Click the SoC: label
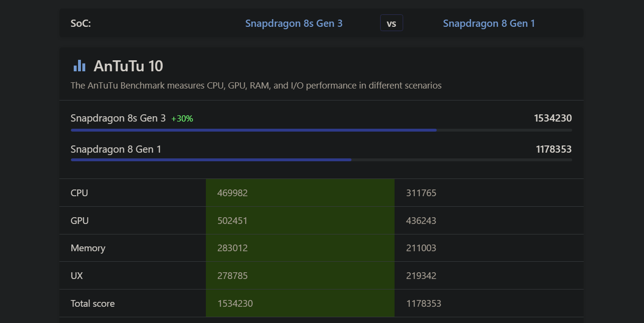Screen dimensions: 644x323 [x=81, y=23]
